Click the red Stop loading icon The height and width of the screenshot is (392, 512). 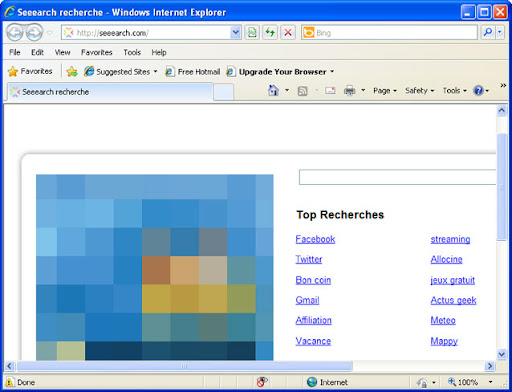pyautogui.click(x=288, y=33)
